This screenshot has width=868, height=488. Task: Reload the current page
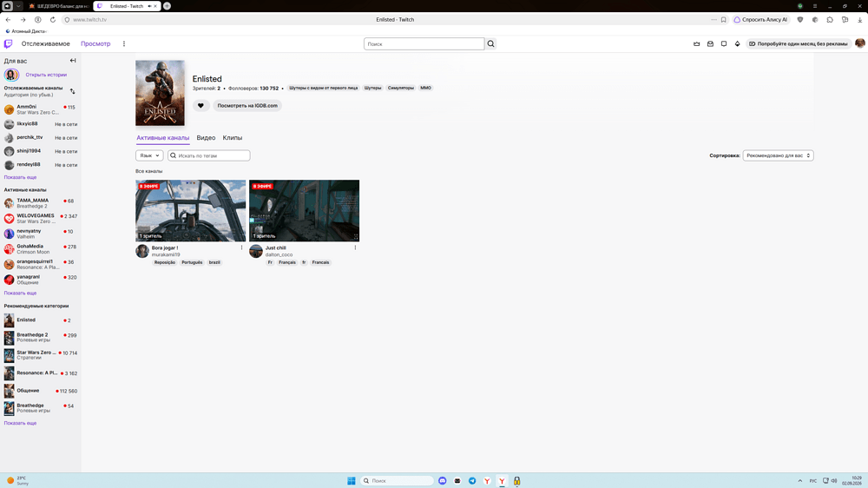[53, 19]
